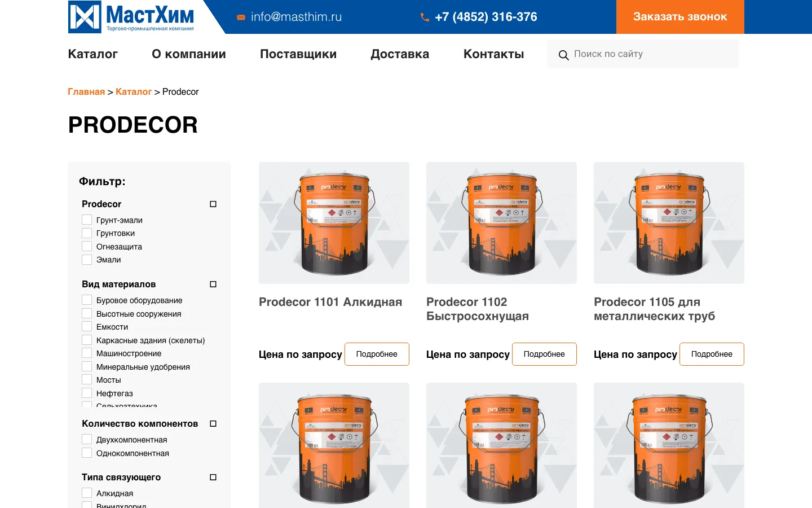Collapse the Количество компонентов filter group
The width and height of the screenshot is (812, 508).
coord(213,424)
